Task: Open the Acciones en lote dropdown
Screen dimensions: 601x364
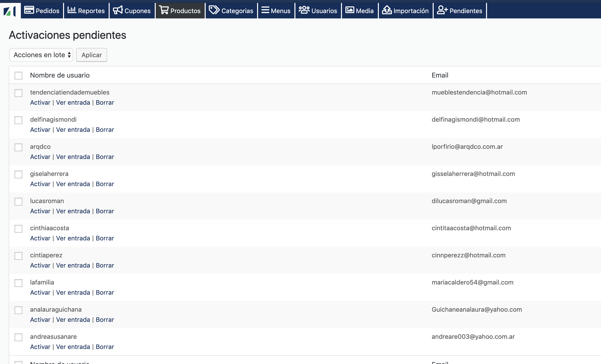Action: click(41, 55)
